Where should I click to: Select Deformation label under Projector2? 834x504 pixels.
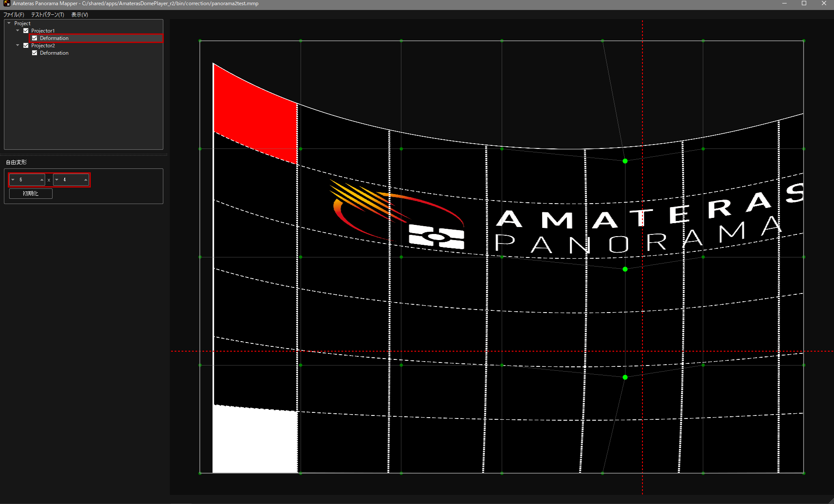pos(54,53)
